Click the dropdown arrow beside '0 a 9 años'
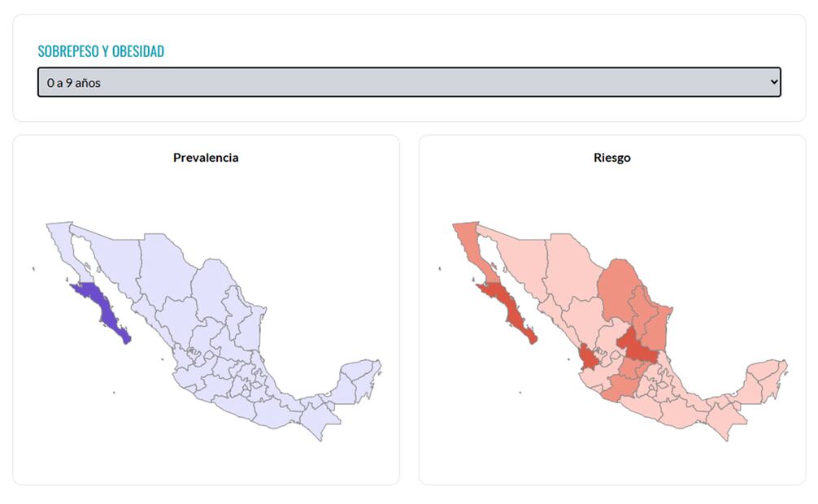The width and height of the screenshot is (818, 504). tap(772, 82)
